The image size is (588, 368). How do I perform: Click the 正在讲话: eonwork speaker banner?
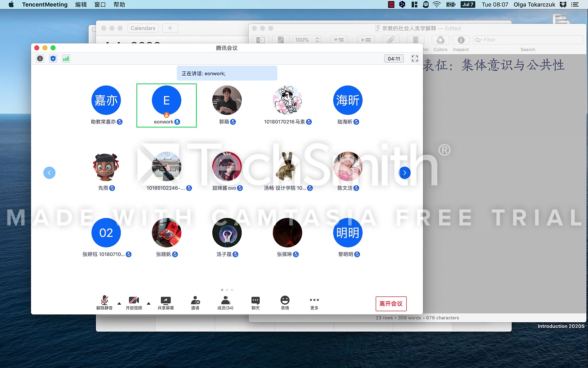(227, 73)
